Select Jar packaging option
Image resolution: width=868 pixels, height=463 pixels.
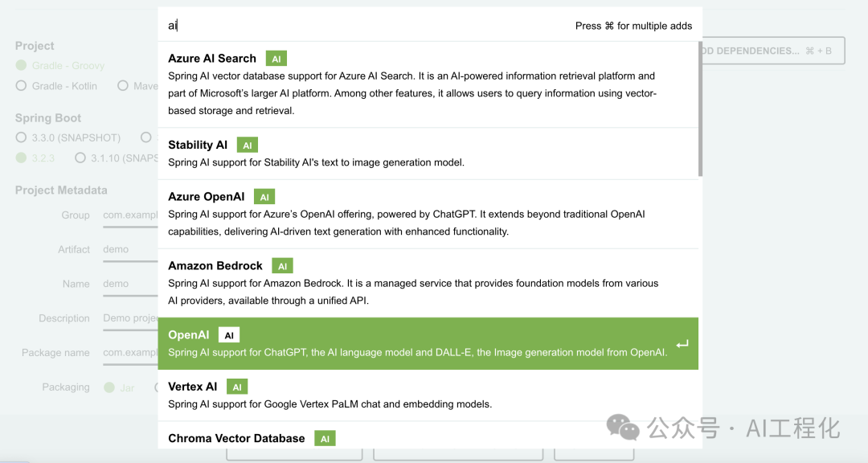(x=109, y=387)
